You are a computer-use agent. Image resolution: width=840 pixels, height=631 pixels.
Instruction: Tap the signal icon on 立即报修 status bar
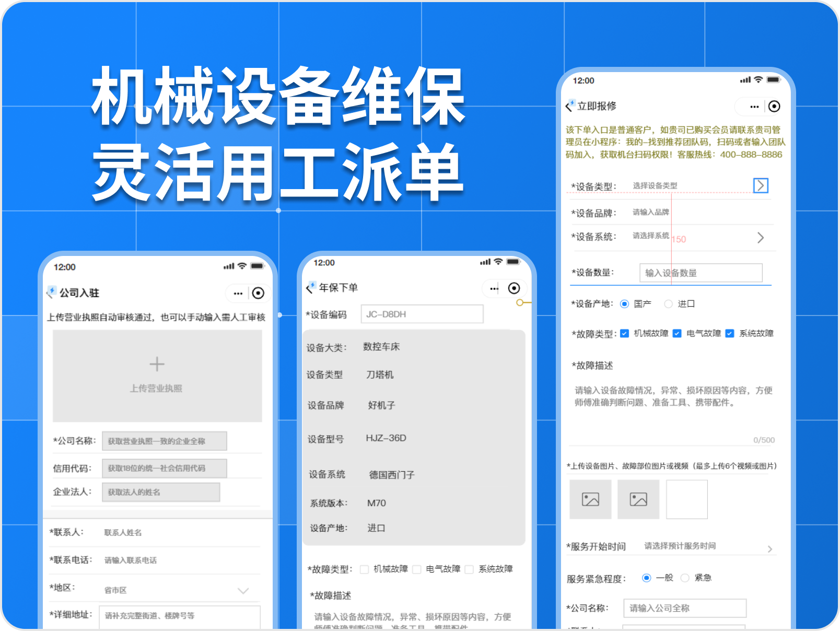click(x=745, y=80)
